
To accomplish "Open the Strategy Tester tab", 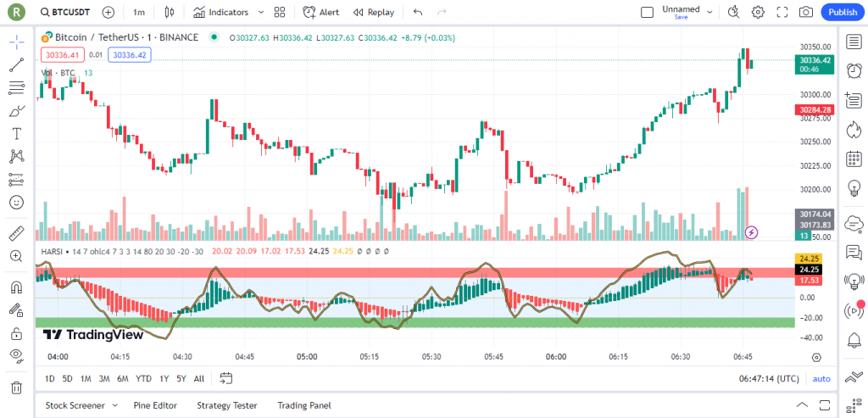I will [227, 405].
